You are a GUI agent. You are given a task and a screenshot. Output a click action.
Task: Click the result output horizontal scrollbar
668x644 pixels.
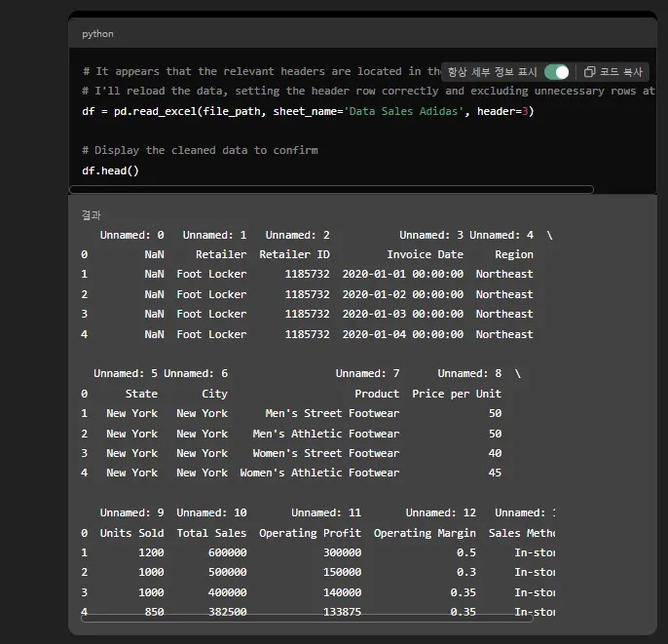tap(307, 618)
